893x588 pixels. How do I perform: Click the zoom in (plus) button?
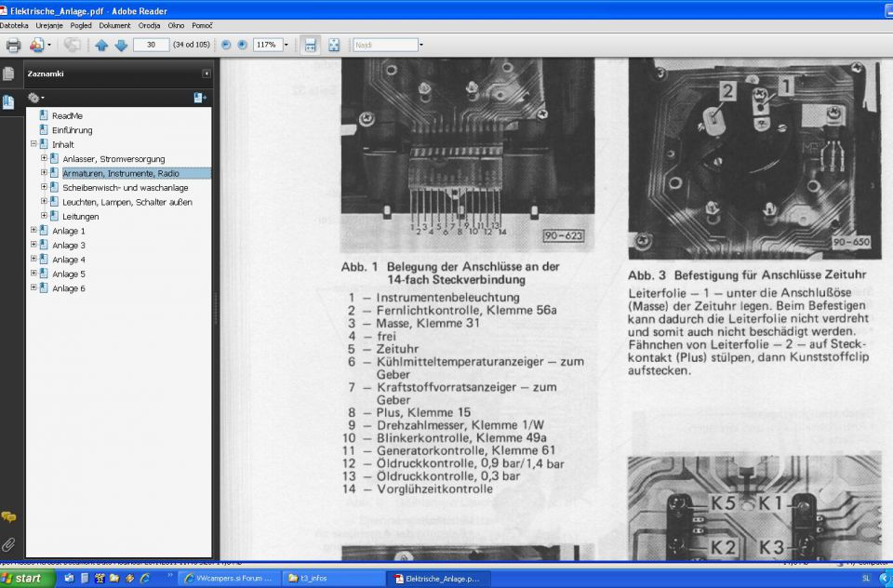(x=242, y=45)
